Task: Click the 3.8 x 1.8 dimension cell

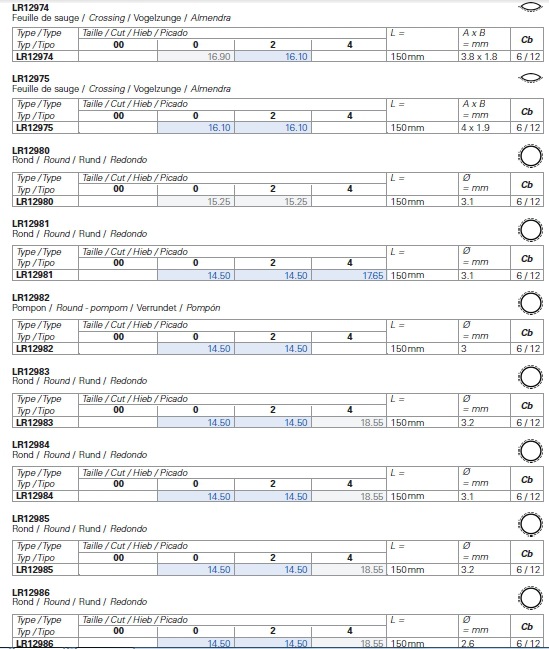Action: [484, 56]
